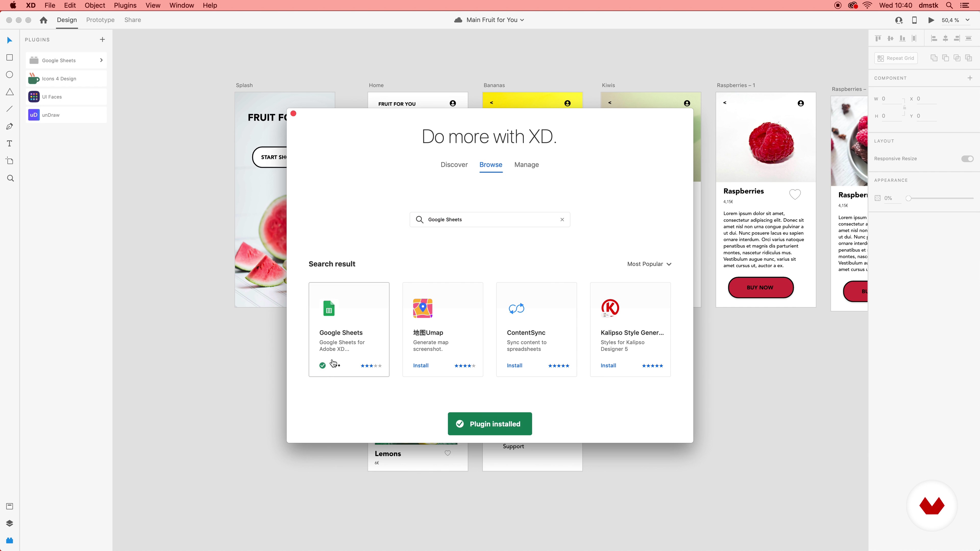
Task: Select the Zoom tool
Action: pyautogui.click(x=10, y=178)
